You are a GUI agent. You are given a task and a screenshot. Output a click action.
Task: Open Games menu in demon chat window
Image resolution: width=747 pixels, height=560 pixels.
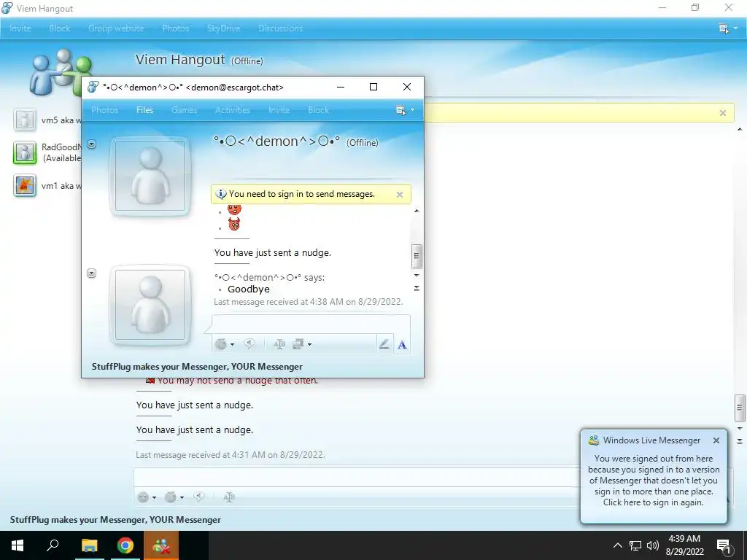[x=184, y=110]
